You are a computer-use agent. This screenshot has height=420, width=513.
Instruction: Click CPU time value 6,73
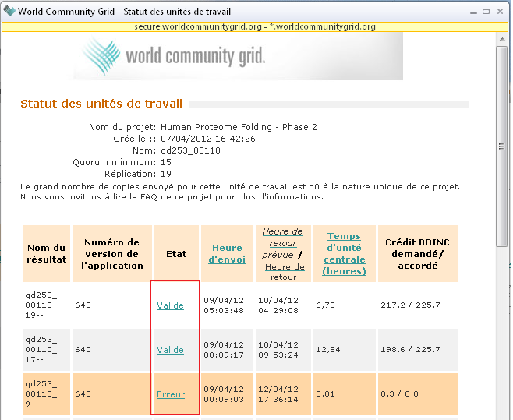(x=325, y=305)
